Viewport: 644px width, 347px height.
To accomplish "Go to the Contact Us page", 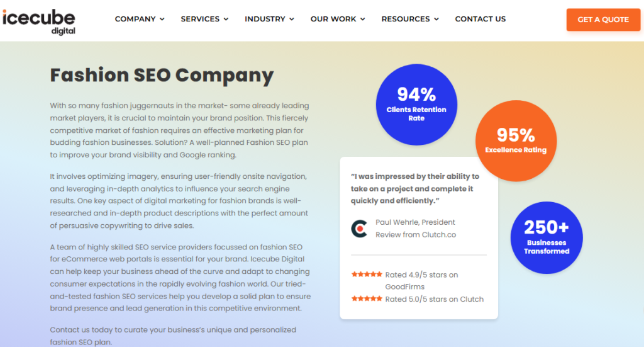I will pyautogui.click(x=480, y=19).
